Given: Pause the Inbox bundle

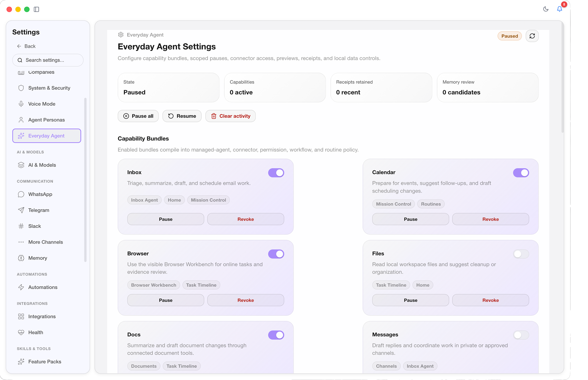Looking at the screenshot, I should (166, 219).
